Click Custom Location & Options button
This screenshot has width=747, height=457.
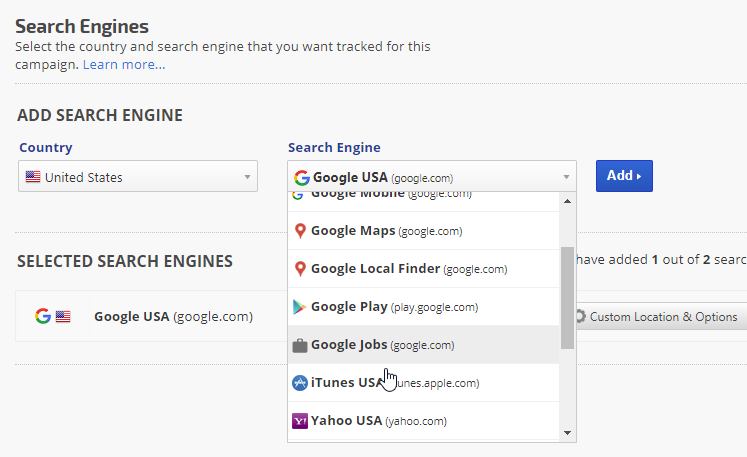tap(662, 317)
